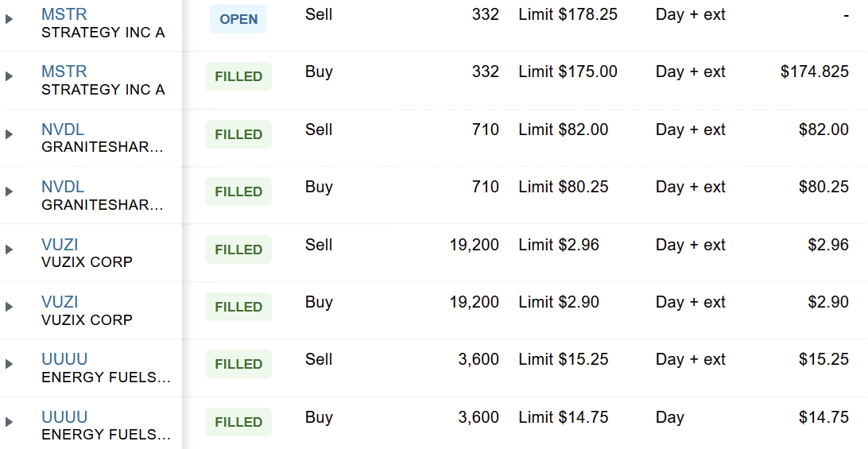Open the MSTR symbol link on the open order
The image size is (868, 449).
[64, 14]
